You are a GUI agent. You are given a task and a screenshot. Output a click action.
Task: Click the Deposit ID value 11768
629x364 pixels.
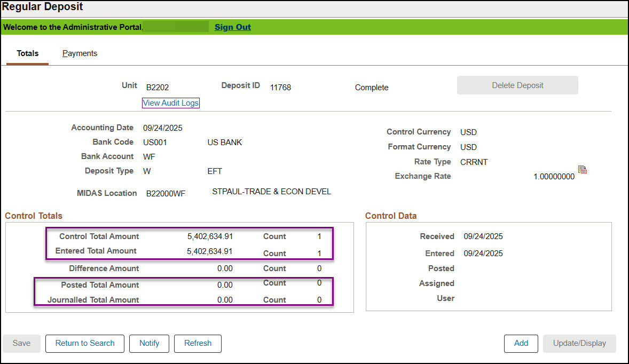pos(280,88)
